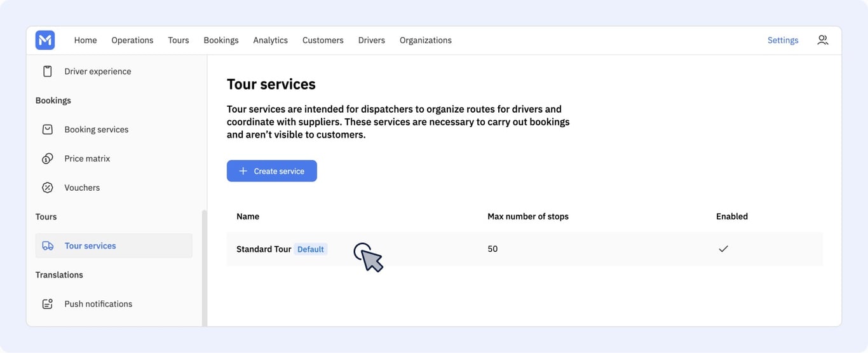Image resolution: width=868 pixels, height=353 pixels.
Task: Click the Driver experience phone icon
Action: click(x=48, y=71)
